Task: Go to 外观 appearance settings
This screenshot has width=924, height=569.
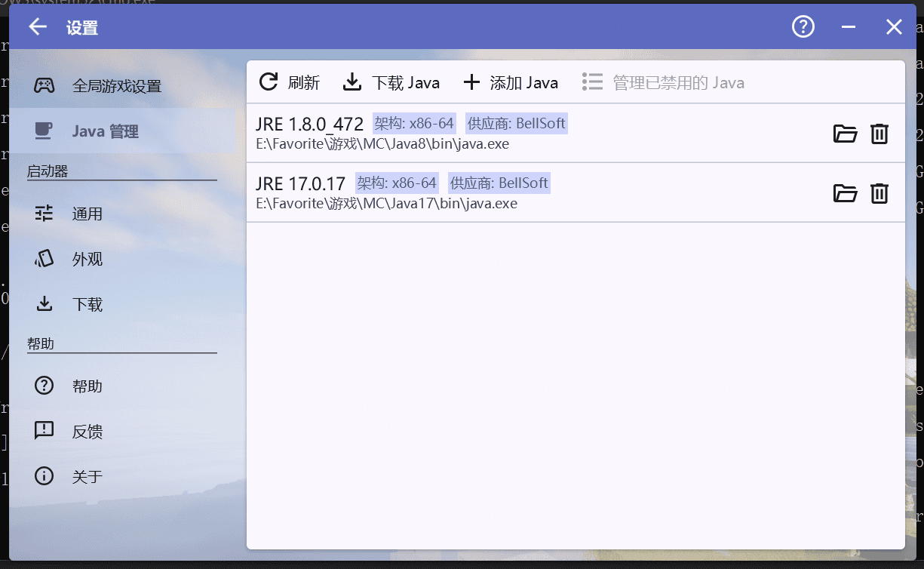Action: (x=87, y=260)
